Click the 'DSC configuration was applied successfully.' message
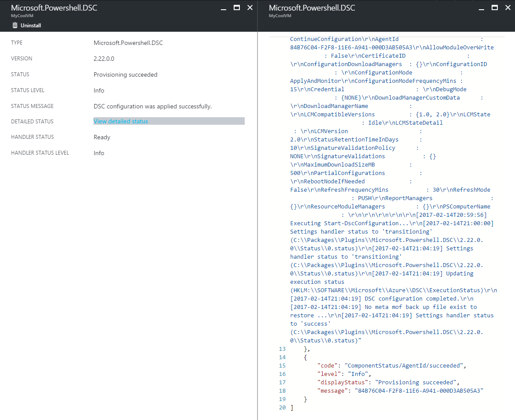Screen dimensions: 515x420 coord(153,106)
